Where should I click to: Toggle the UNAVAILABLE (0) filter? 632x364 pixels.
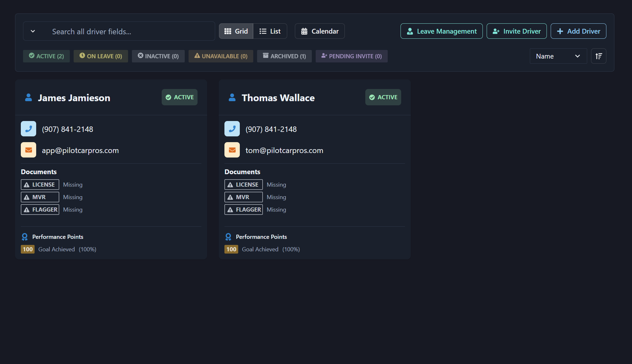pyautogui.click(x=221, y=56)
